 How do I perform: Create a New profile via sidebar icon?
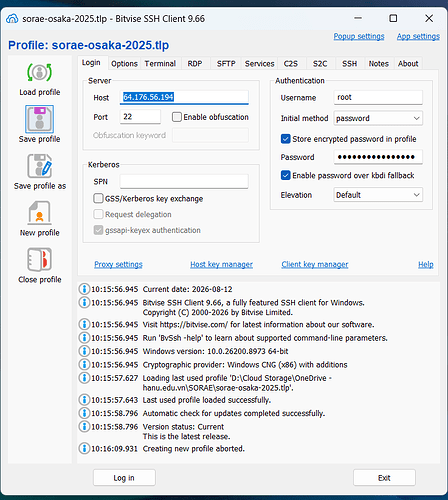(39, 213)
